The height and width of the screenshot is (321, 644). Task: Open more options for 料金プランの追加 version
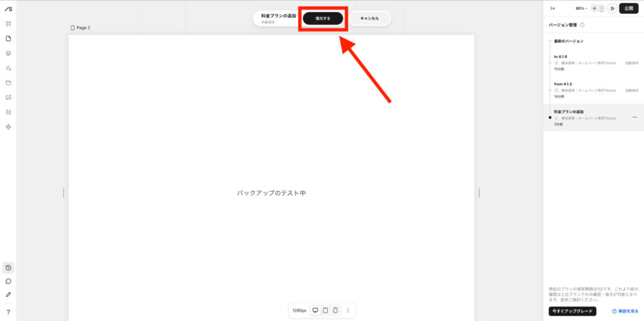pos(634,117)
